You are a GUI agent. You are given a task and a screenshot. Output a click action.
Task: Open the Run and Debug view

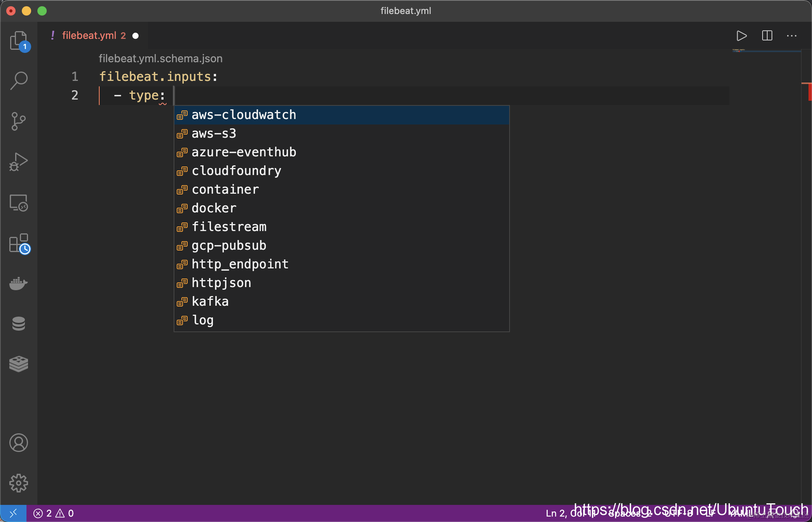coord(19,162)
